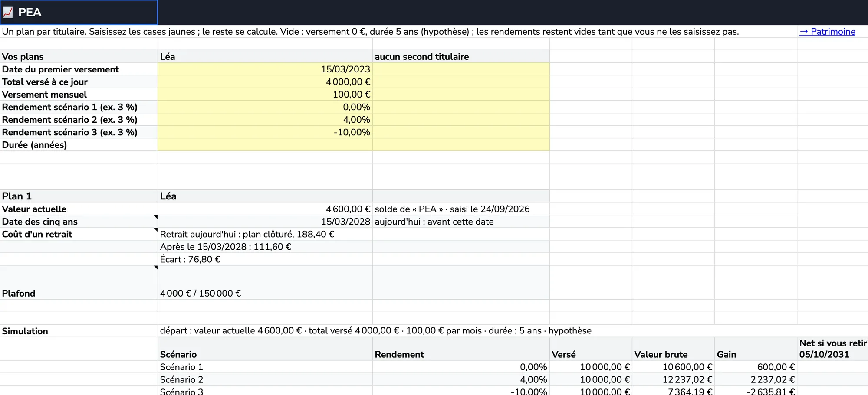Select the 'Écart : 76,80 €' cell

[265, 259]
